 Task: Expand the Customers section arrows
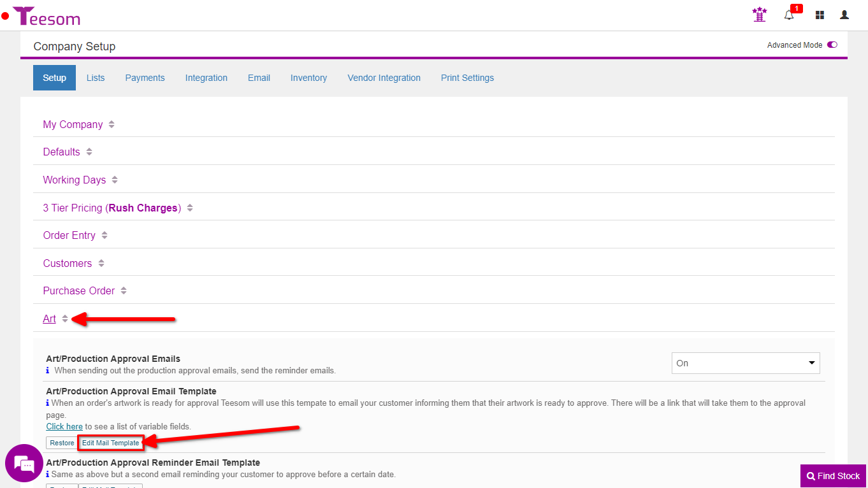click(101, 264)
